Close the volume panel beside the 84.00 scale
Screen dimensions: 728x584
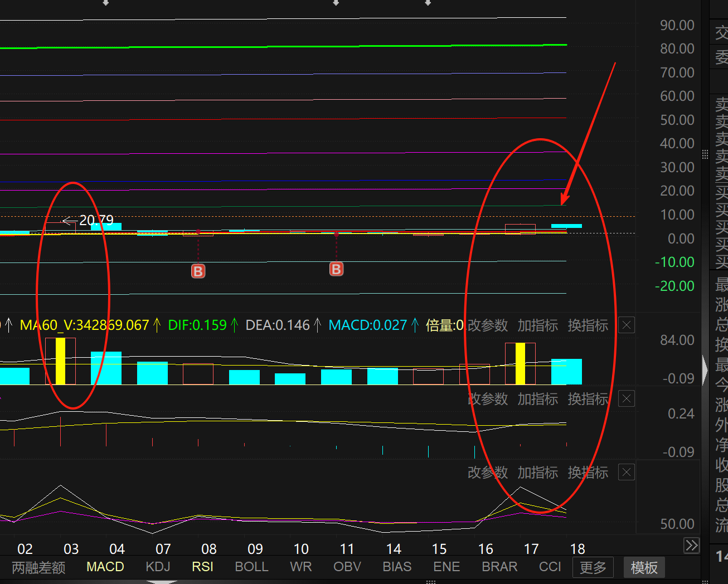pos(627,325)
